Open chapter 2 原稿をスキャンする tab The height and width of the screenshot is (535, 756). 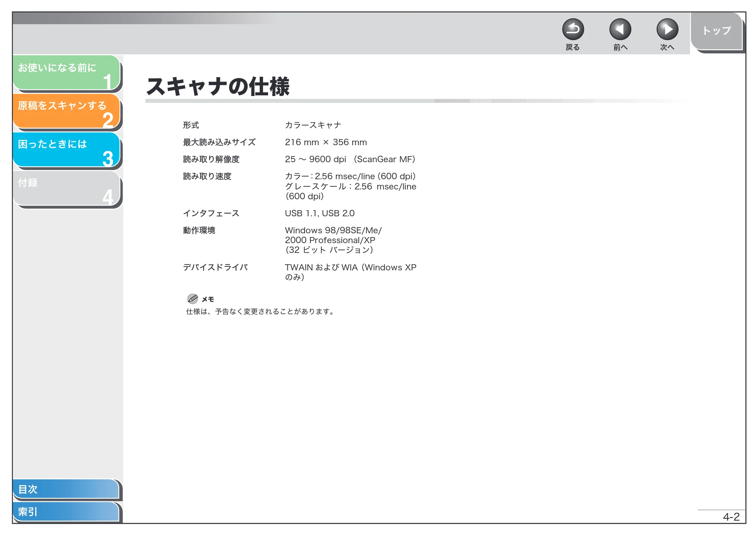pyautogui.click(x=67, y=111)
